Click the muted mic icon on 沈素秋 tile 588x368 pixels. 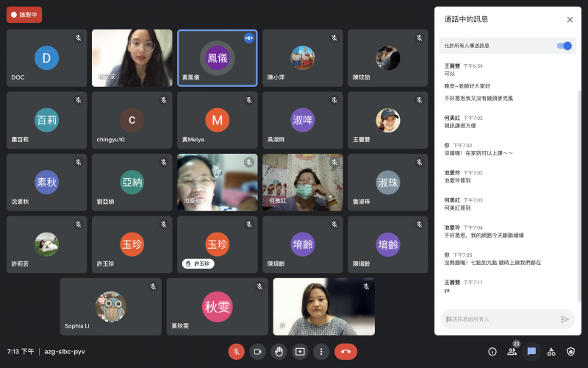(79, 162)
